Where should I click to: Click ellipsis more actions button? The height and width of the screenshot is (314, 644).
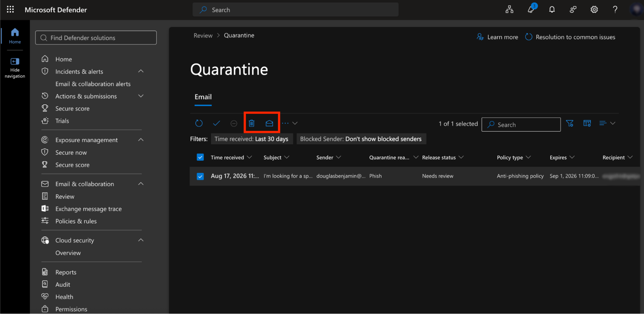pyautogui.click(x=285, y=123)
